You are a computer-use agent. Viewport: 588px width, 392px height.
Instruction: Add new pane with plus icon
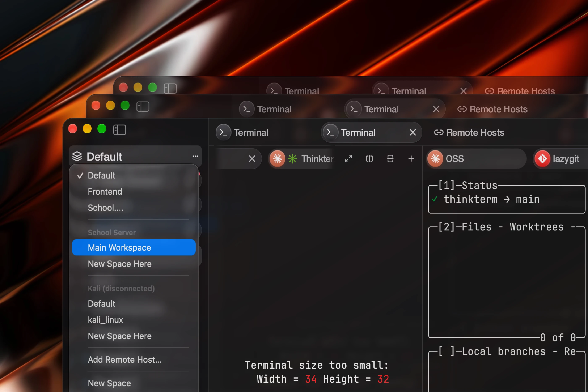(411, 158)
